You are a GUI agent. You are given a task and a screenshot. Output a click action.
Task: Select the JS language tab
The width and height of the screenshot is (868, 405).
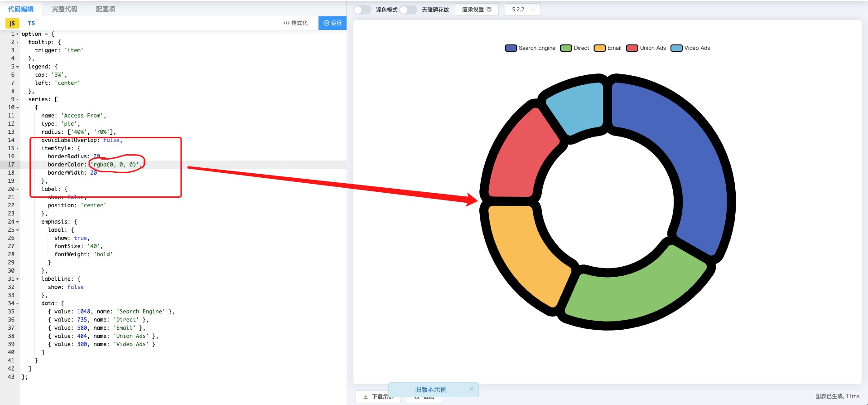pos(12,23)
